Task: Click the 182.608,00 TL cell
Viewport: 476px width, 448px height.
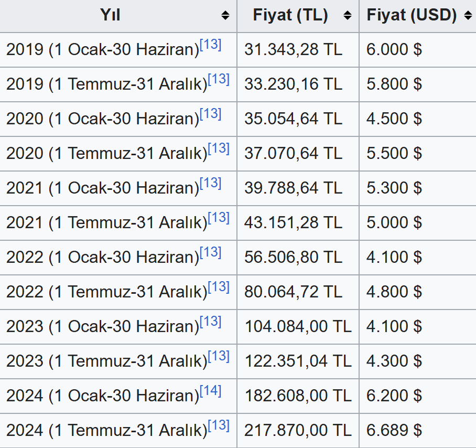Action: [x=298, y=396]
